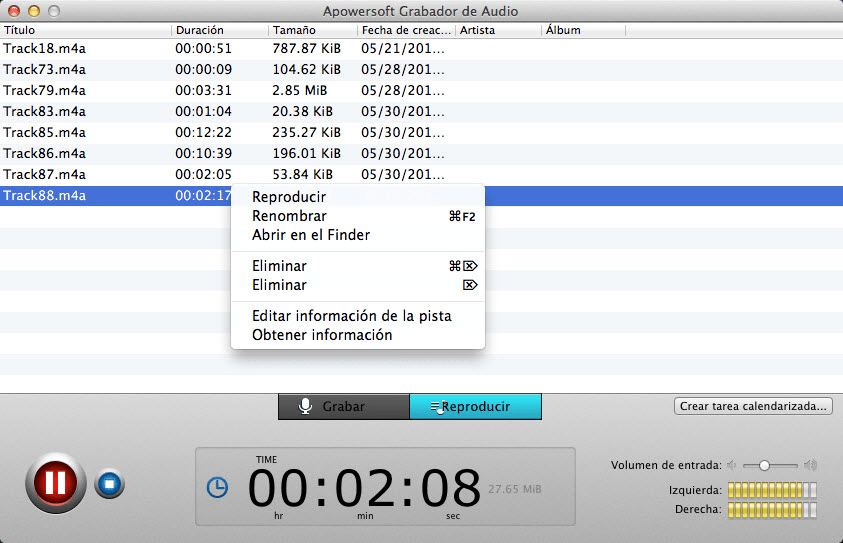Click the Izquierda level meter
This screenshot has width=843, height=543.
pos(772,490)
